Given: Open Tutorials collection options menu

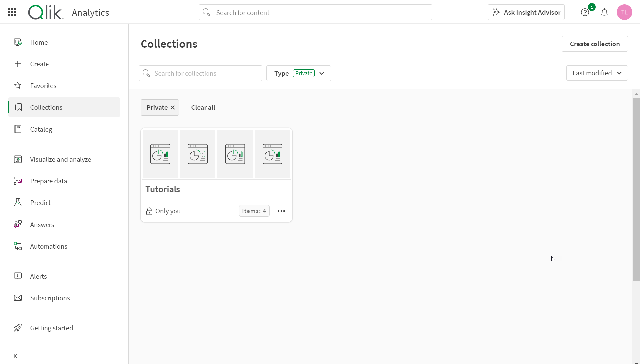Looking at the screenshot, I should 281,211.
